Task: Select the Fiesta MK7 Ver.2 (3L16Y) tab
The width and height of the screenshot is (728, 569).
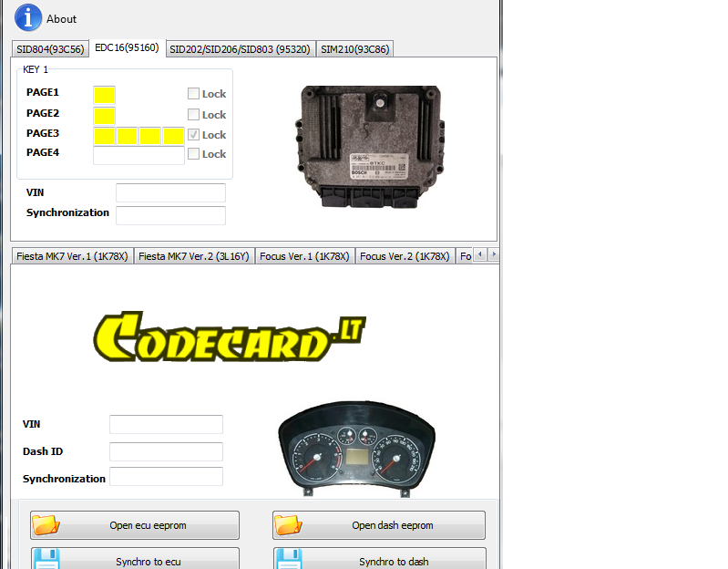Action: click(193, 256)
